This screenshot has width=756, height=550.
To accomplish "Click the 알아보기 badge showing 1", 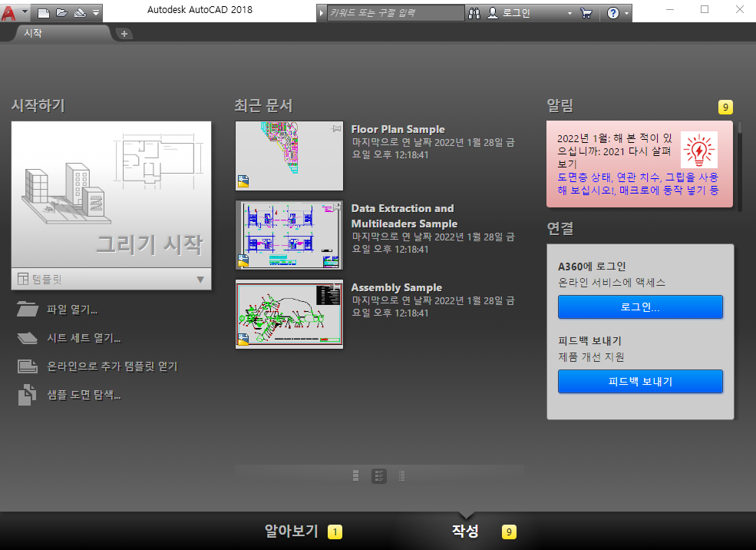I will point(335,532).
